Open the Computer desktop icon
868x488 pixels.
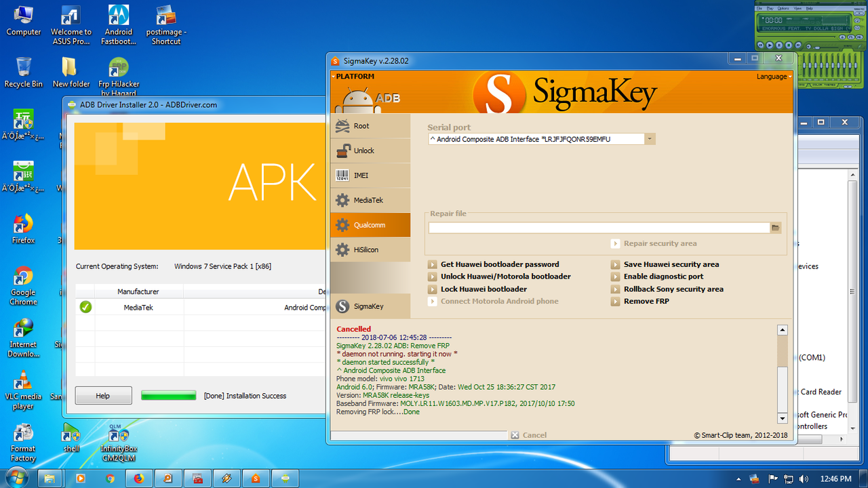click(24, 20)
